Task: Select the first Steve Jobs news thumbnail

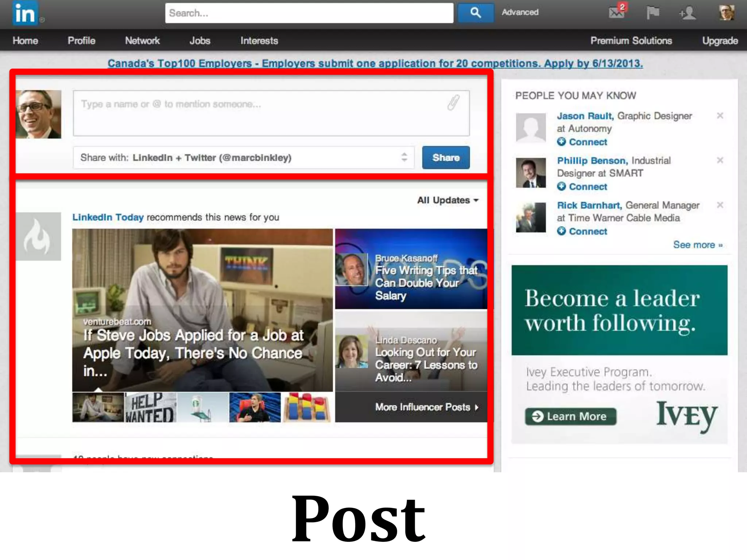Action: pyautogui.click(x=98, y=407)
